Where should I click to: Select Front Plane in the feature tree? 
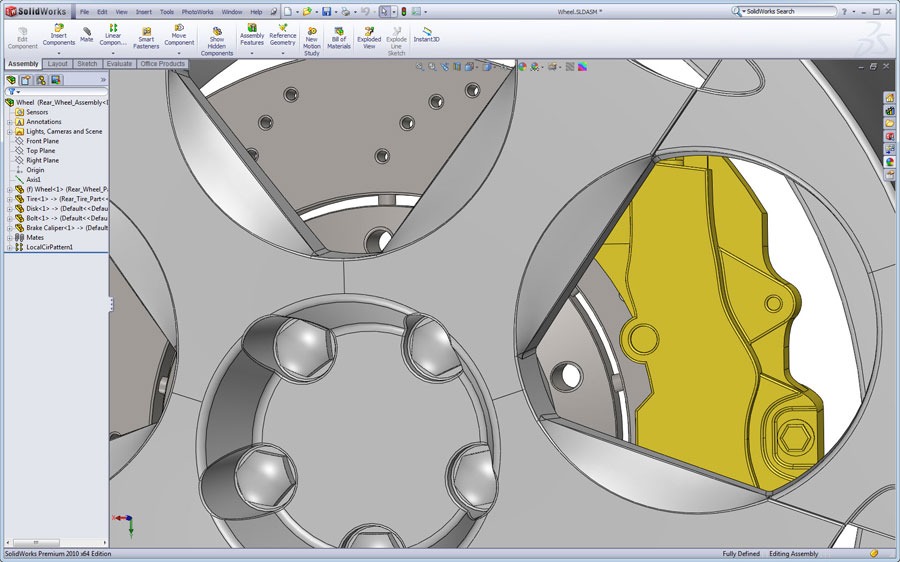click(x=42, y=141)
